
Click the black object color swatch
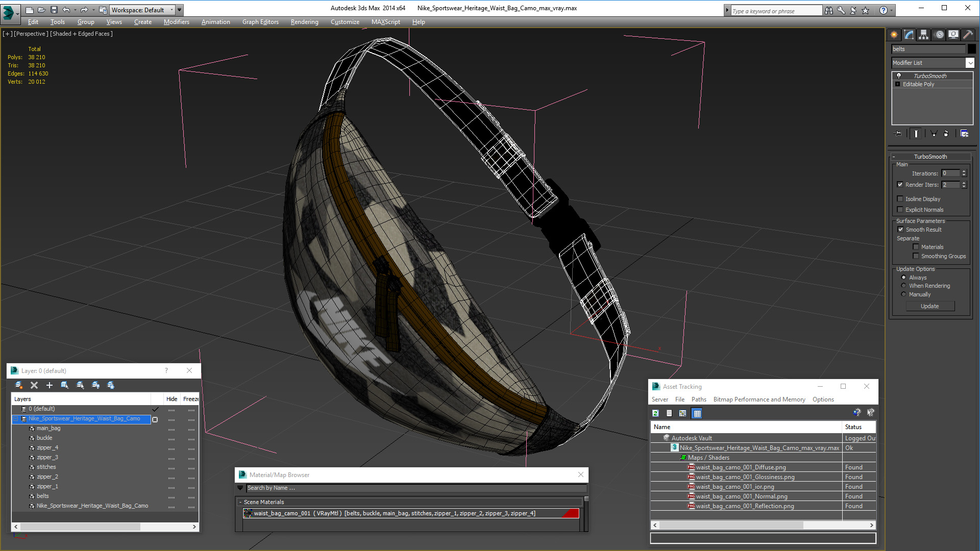pos(972,49)
